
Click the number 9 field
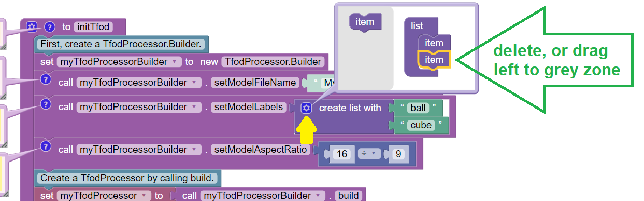click(398, 154)
